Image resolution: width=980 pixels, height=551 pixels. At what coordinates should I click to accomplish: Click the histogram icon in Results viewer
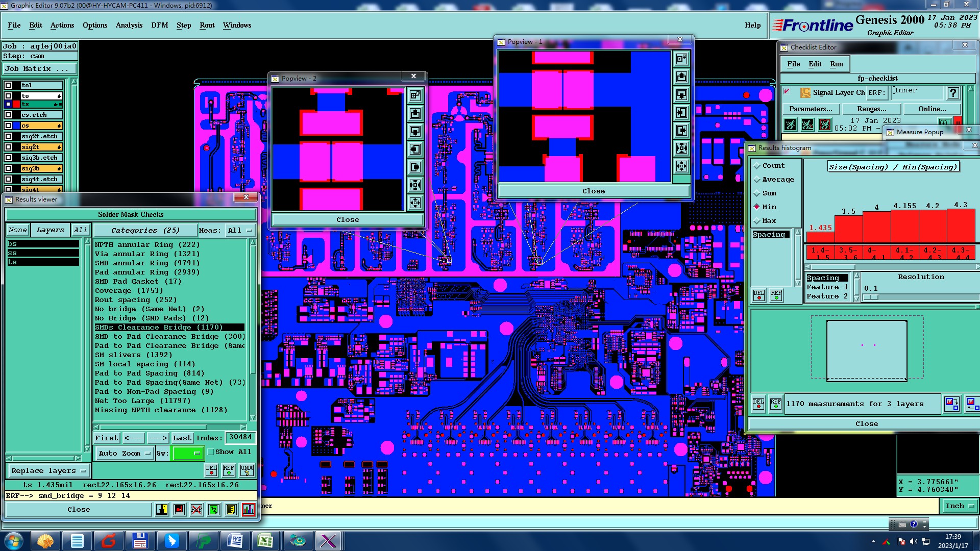(x=249, y=510)
